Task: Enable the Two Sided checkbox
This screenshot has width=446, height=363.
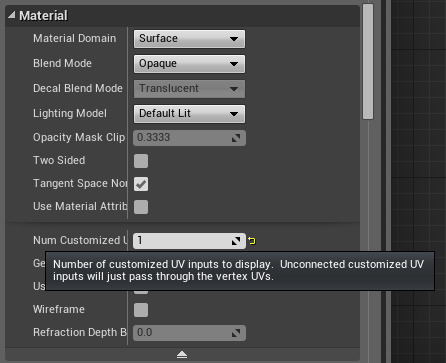Action: tap(141, 161)
